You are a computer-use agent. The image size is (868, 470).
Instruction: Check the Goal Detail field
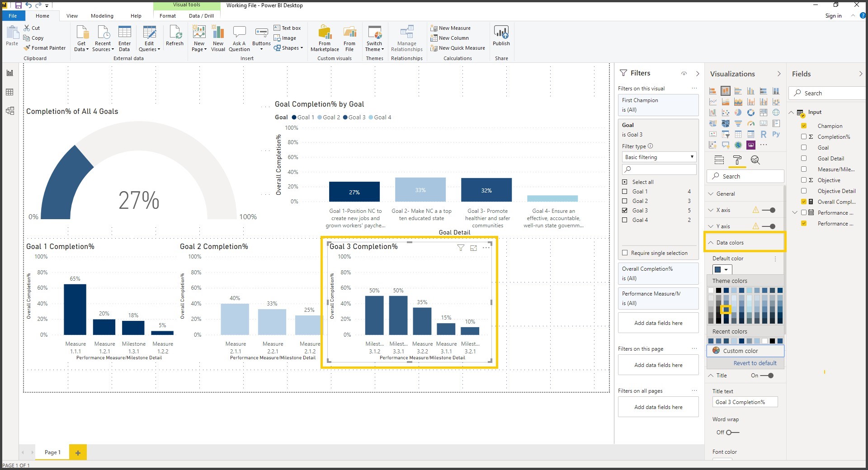[x=804, y=159]
